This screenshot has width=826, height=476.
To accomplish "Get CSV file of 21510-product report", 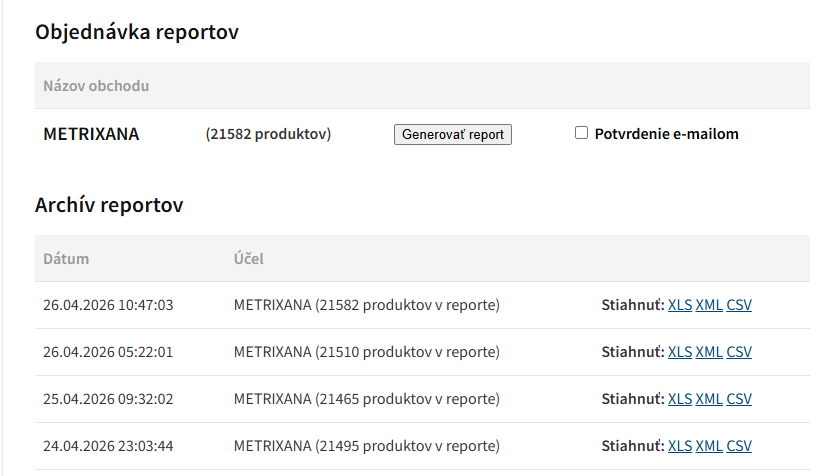I will (739, 352).
